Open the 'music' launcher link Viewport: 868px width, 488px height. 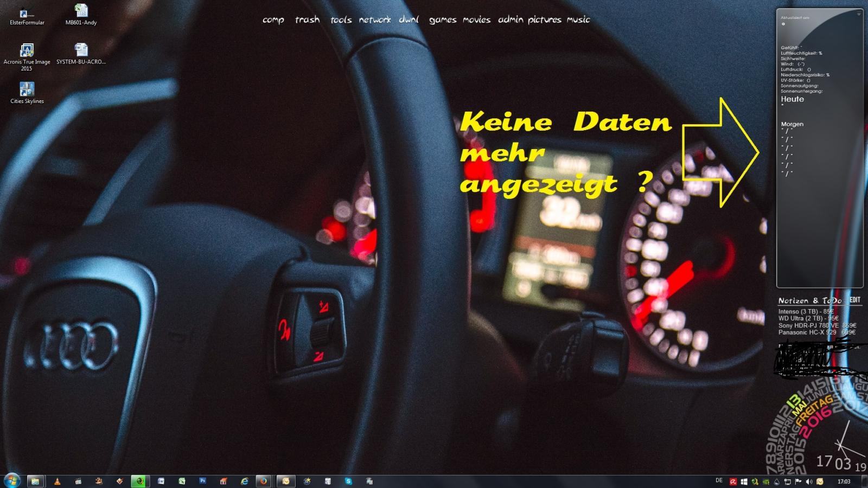578,20
